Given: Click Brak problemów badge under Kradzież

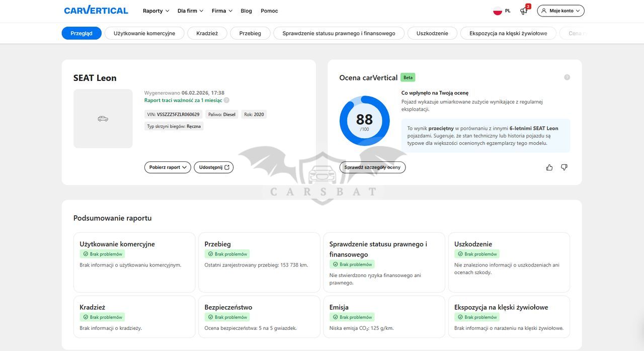Looking at the screenshot, I should [x=102, y=317].
